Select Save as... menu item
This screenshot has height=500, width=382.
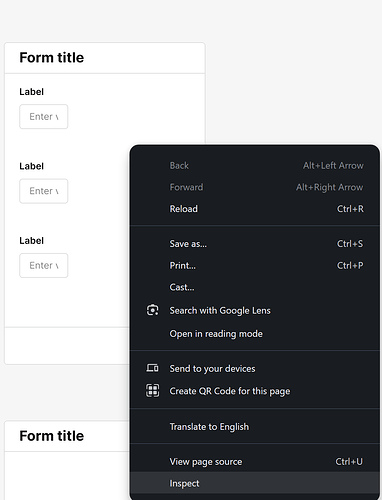[255, 244]
